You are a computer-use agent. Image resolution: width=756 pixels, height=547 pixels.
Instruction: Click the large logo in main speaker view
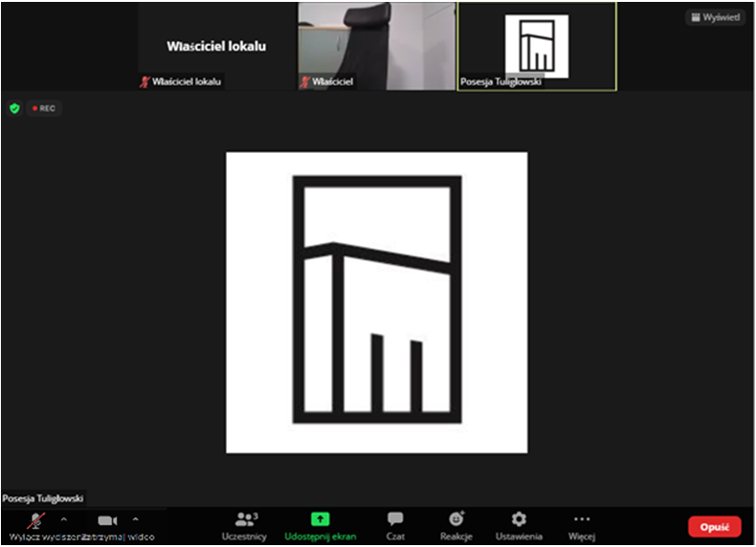(376, 302)
